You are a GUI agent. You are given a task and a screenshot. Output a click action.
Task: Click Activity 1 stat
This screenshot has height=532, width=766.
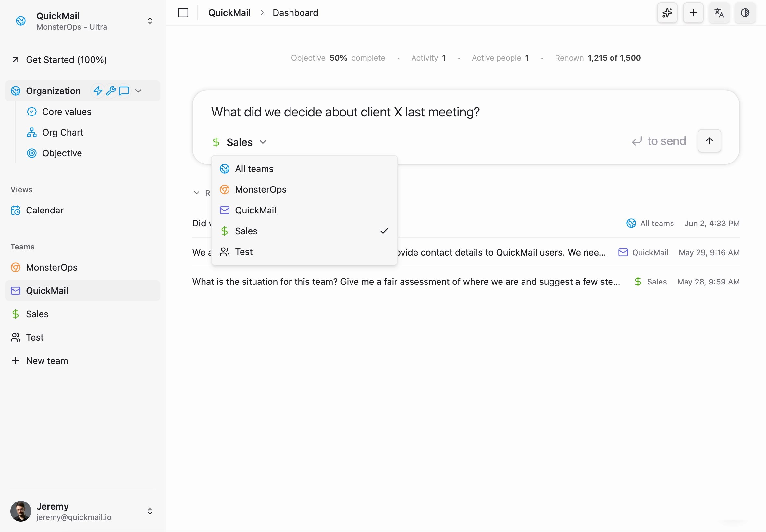click(428, 58)
